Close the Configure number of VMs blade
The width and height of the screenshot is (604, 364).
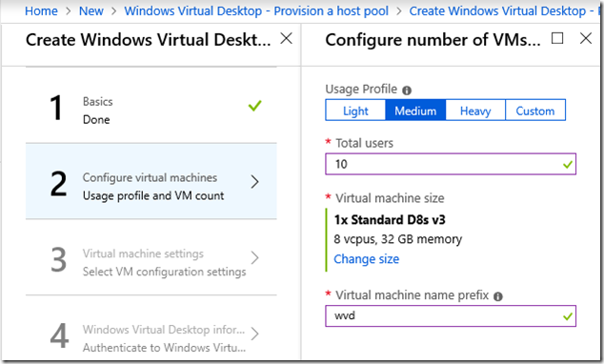586,38
